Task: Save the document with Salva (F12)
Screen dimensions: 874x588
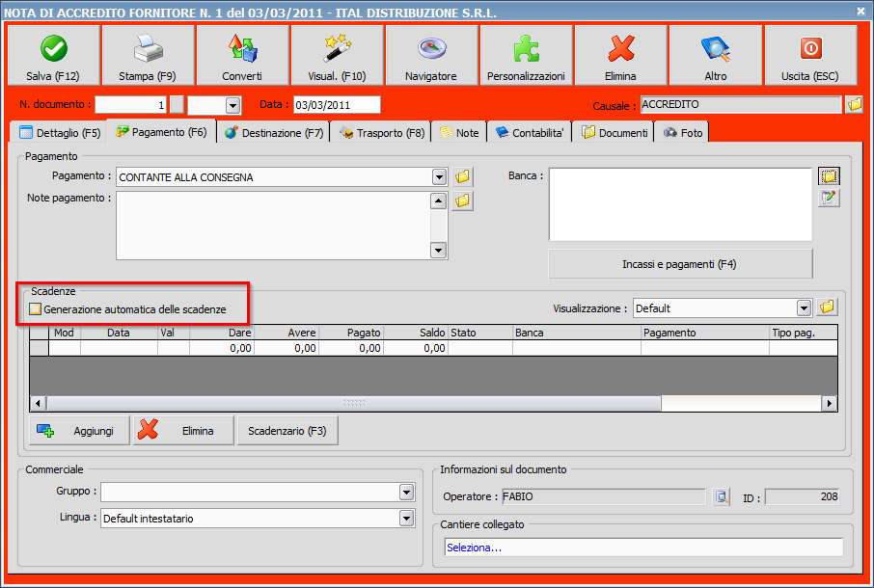Action: [53, 55]
